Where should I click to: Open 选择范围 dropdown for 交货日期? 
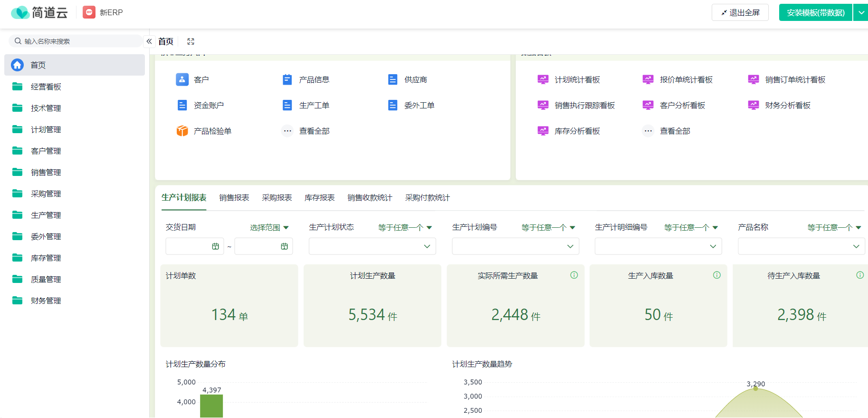click(x=269, y=227)
